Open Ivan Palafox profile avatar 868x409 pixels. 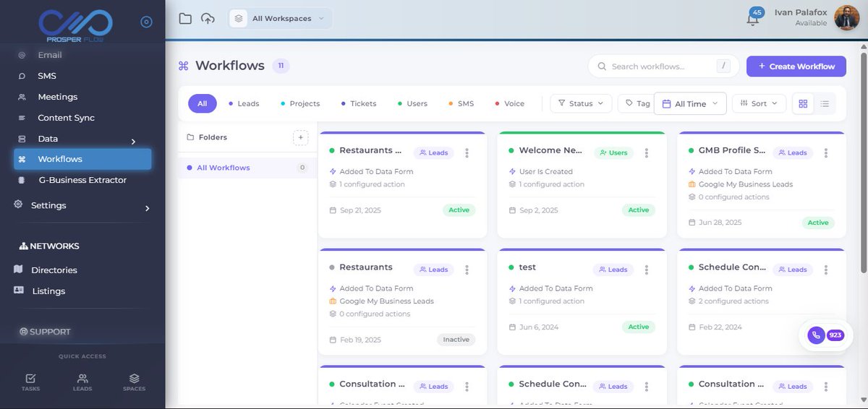[x=846, y=18]
